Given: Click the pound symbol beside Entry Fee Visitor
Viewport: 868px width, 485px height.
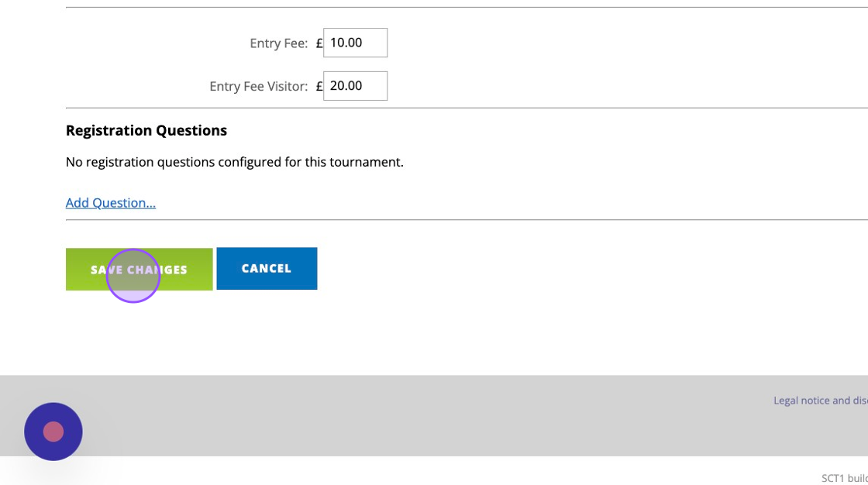Looking at the screenshot, I should [319, 86].
